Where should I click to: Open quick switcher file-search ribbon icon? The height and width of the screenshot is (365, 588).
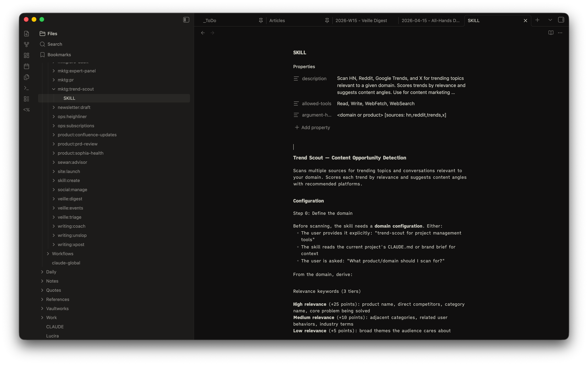[x=26, y=34]
